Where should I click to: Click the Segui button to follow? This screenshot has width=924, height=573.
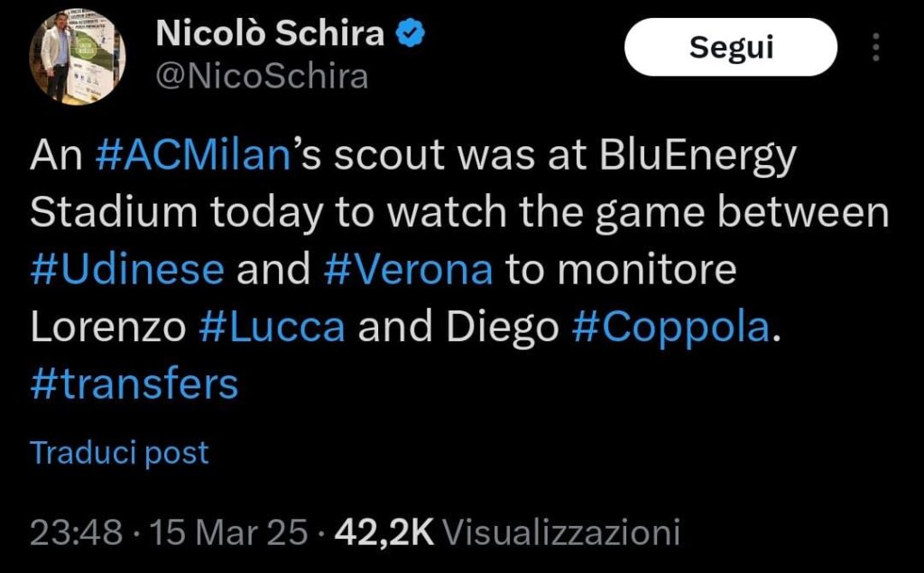pos(730,47)
